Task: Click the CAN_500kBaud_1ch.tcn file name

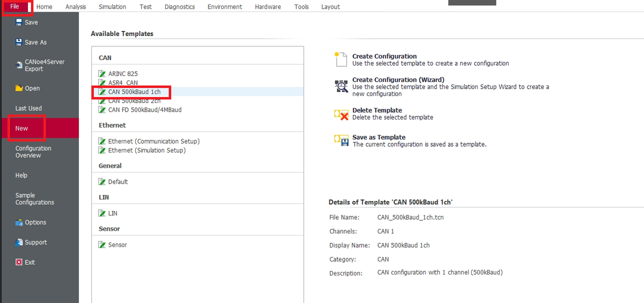Action: pos(411,217)
